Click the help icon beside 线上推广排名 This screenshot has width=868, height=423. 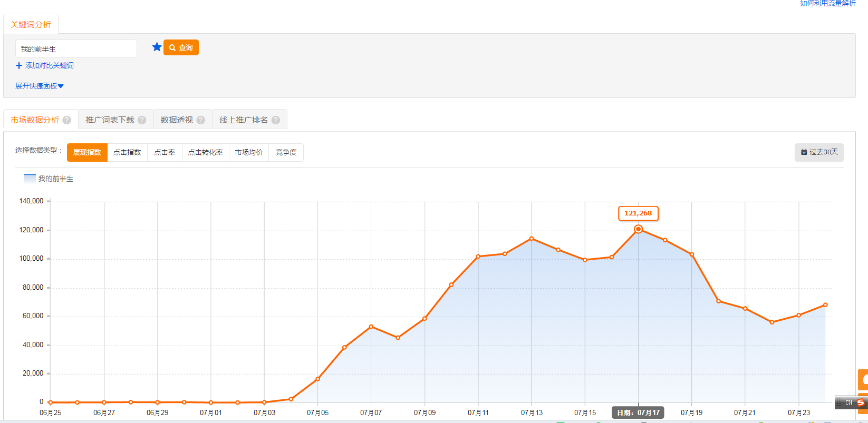pos(275,120)
